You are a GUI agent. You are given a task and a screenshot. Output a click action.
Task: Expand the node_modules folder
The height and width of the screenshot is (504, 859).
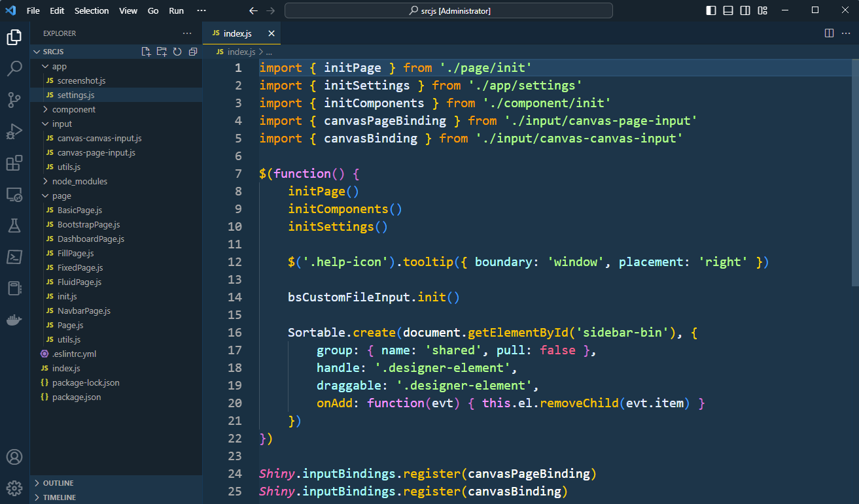point(79,181)
